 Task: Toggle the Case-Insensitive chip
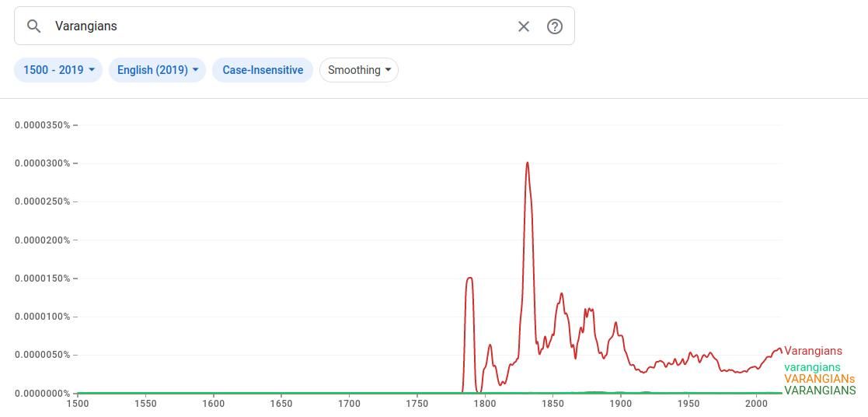point(263,70)
